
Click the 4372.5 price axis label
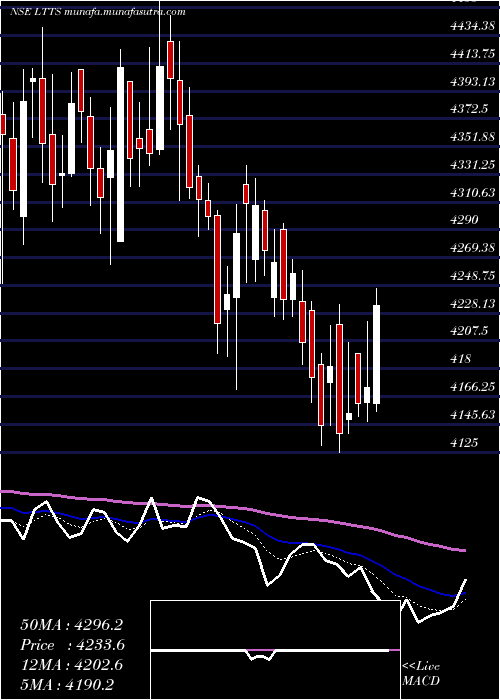tap(469, 109)
